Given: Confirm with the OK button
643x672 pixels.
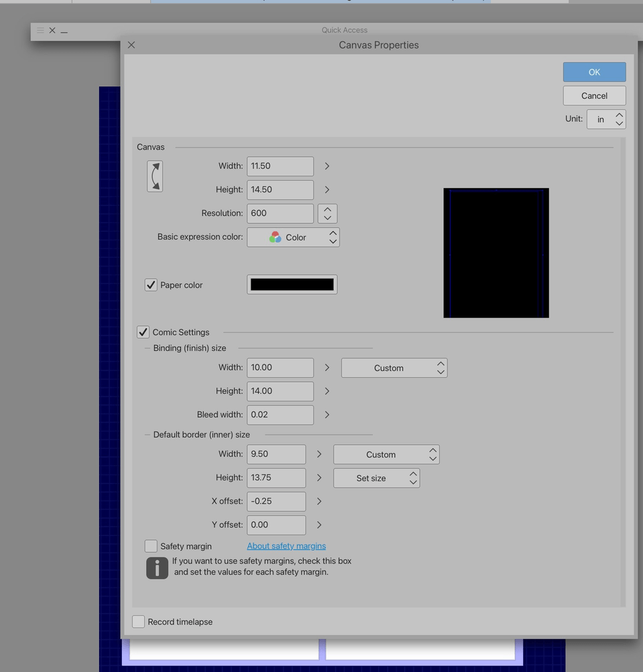Looking at the screenshot, I should pos(594,72).
